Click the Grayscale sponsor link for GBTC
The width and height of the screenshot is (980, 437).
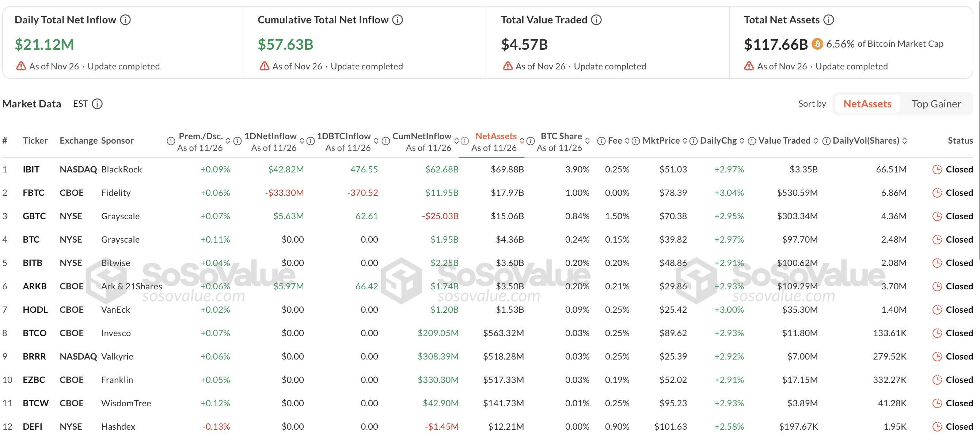tap(120, 216)
